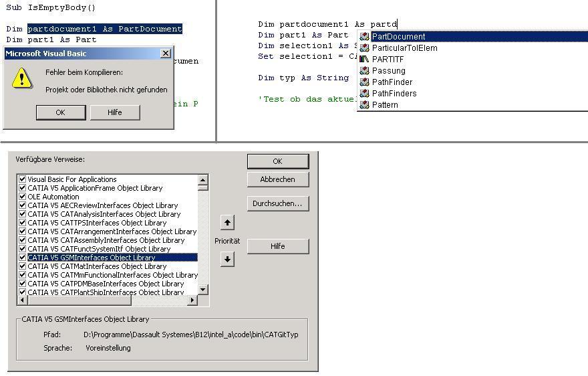
Task: Move reference priority up with the arrow
Action: click(227, 222)
